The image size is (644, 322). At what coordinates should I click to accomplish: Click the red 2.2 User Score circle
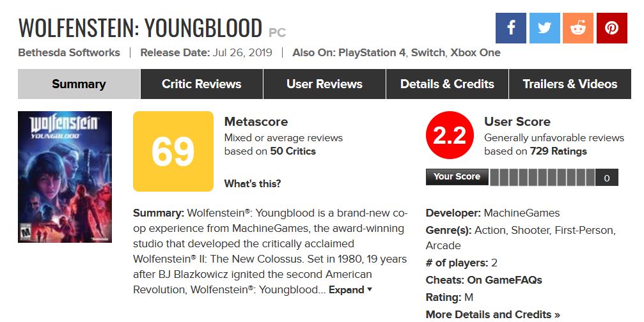450,135
